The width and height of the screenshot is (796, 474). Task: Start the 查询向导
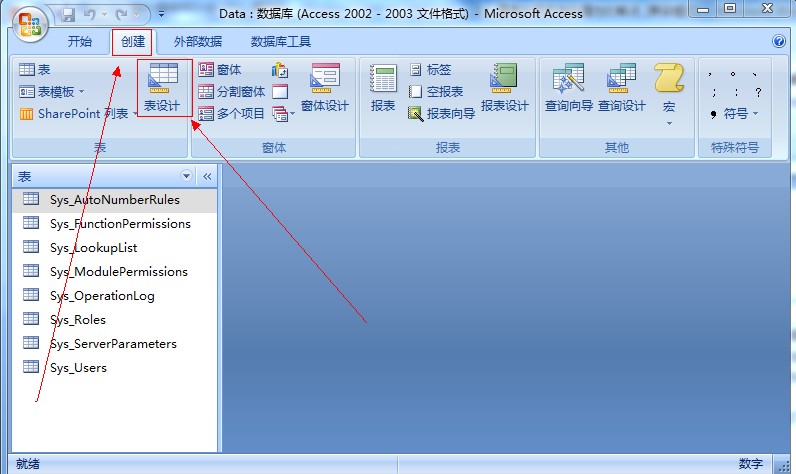[x=569, y=87]
